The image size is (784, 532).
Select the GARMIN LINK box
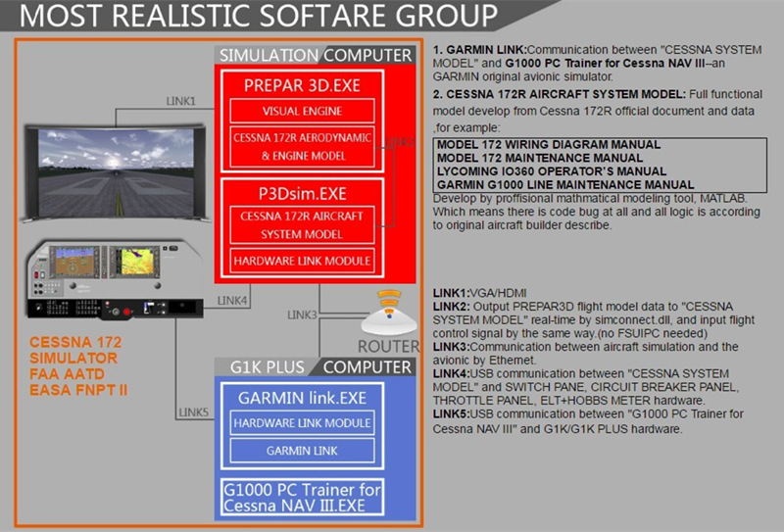302,451
